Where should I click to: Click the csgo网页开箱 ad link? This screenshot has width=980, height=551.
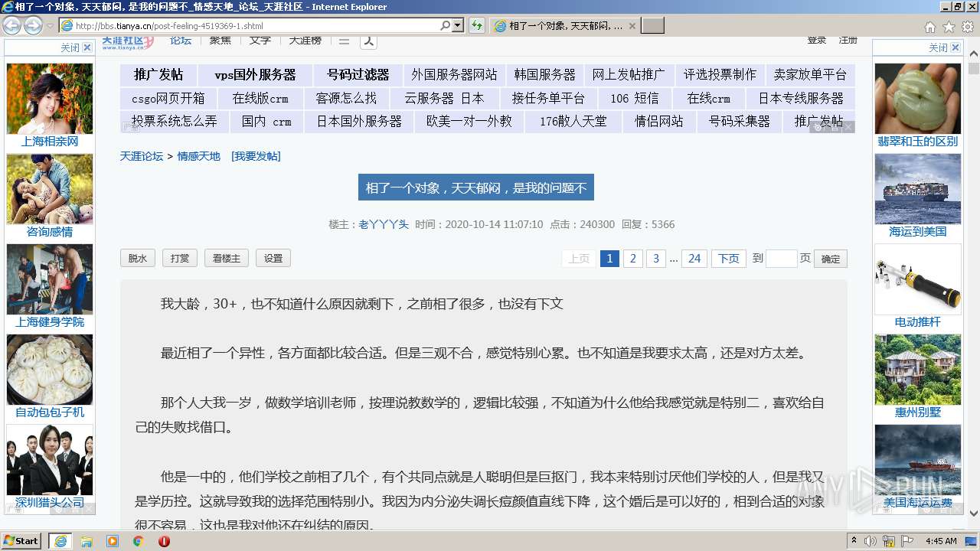click(x=168, y=99)
